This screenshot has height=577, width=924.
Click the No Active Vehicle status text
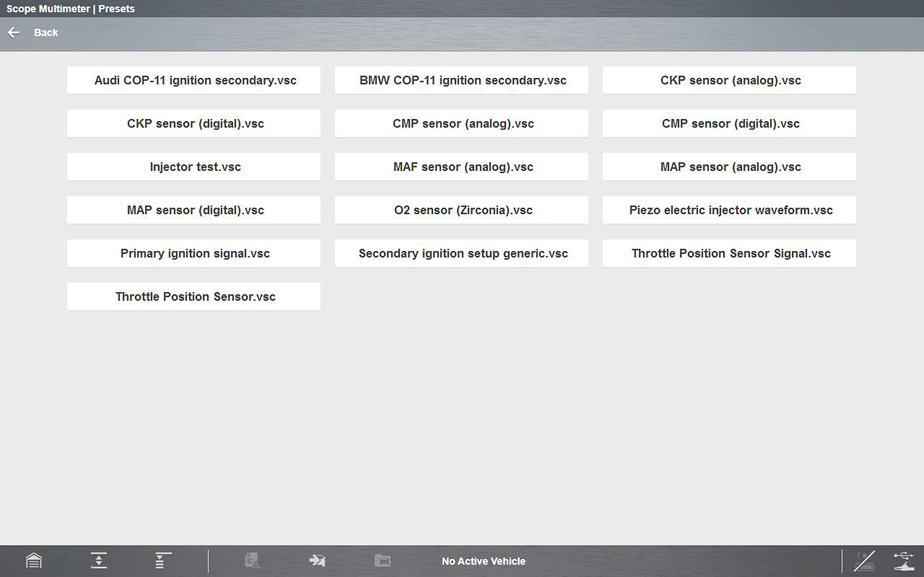click(483, 561)
